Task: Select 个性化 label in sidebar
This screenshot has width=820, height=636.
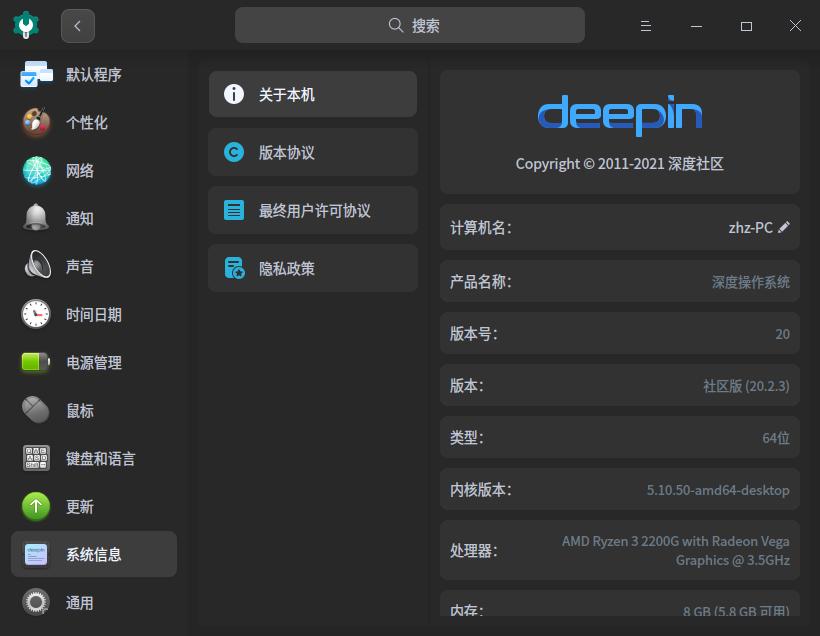Action: tap(87, 122)
